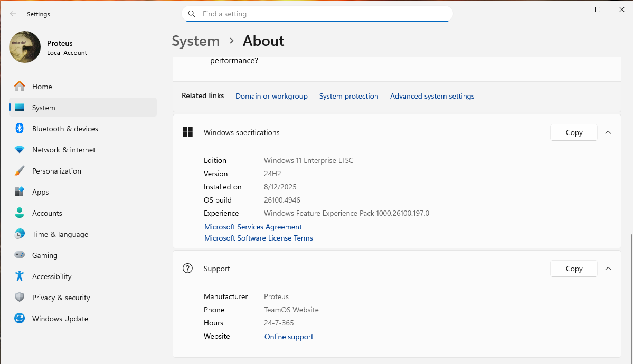Open Online support website link
The width and height of the screenshot is (633, 364).
(x=289, y=337)
